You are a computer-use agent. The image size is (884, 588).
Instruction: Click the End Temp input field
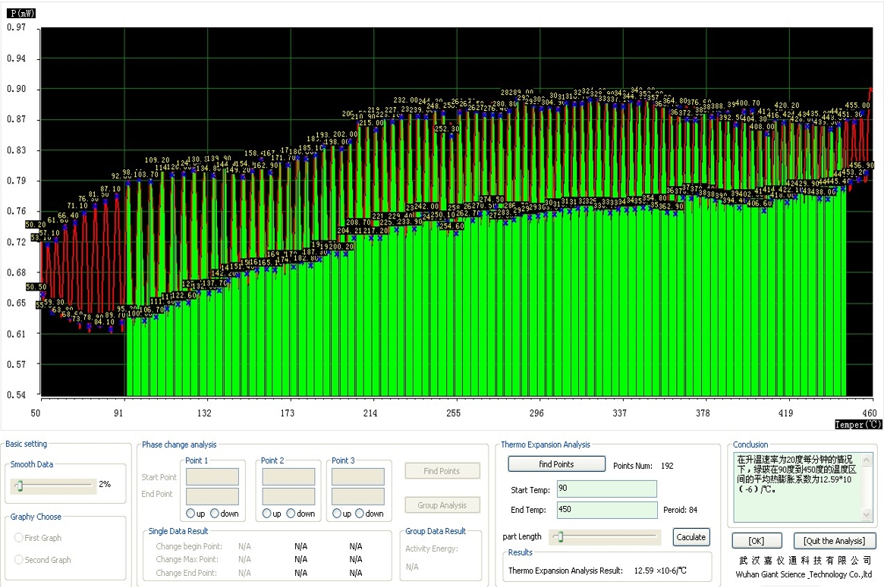pos(606,510)
